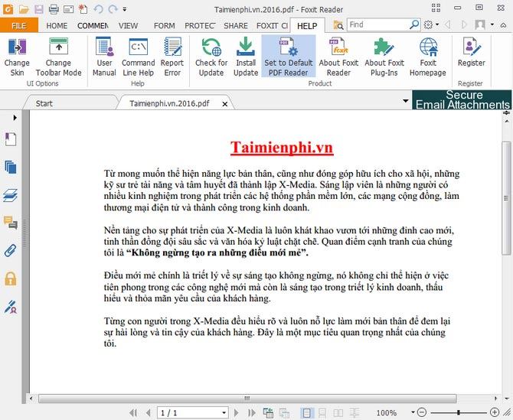The height and width of the screenshot is (420, 513).
Task: Open the User Manual
Action: click(x=104, y=57)
